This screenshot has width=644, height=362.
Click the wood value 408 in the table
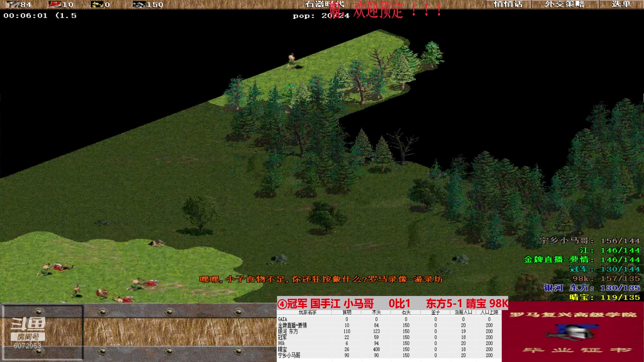(376, 350)
